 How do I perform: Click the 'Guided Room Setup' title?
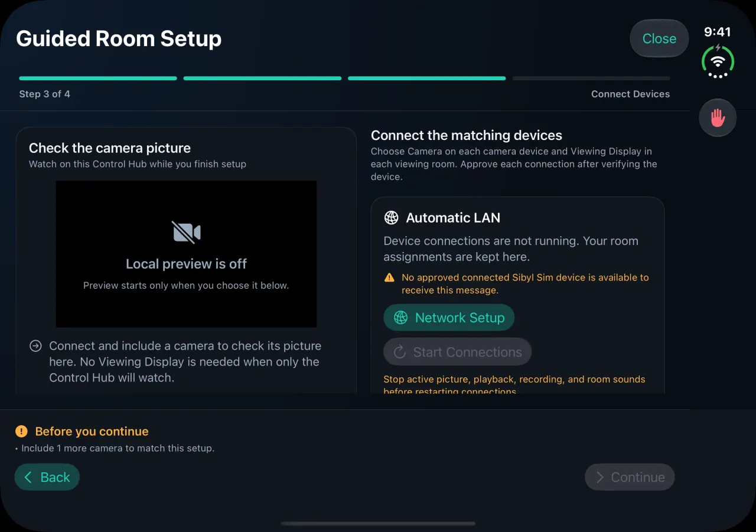[x=119, y=38]
